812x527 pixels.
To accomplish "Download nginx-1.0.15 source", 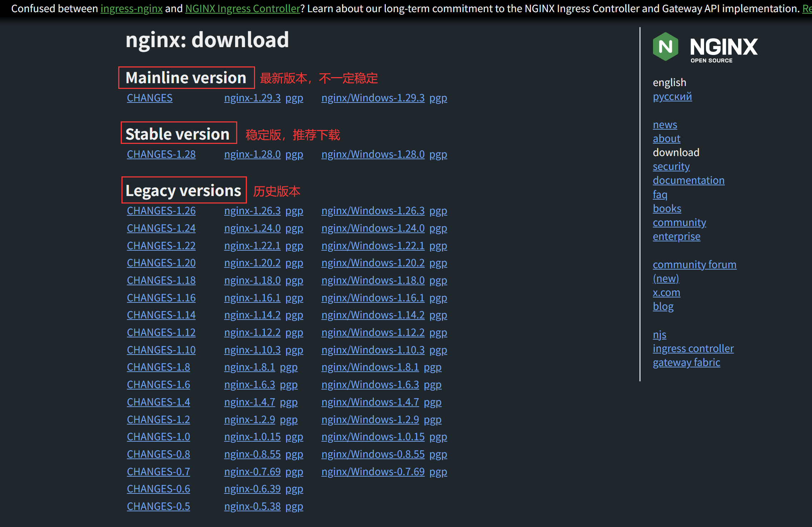I will click(252, 437).
